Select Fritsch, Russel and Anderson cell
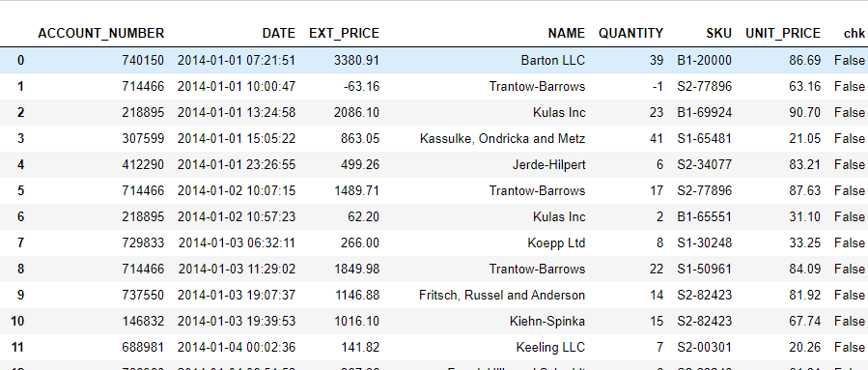 (502, 295)
